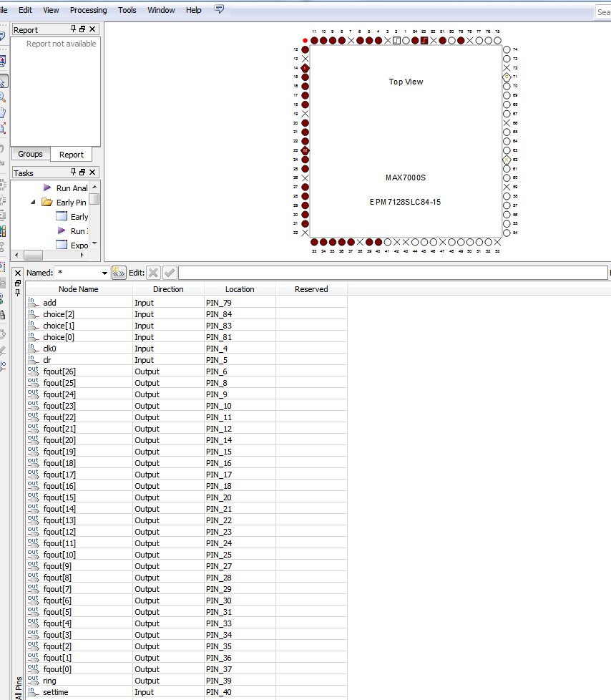This screenshot has width=611, height=700.
Task: Click the filter customize button beside Named
Action: coord(119,273)
